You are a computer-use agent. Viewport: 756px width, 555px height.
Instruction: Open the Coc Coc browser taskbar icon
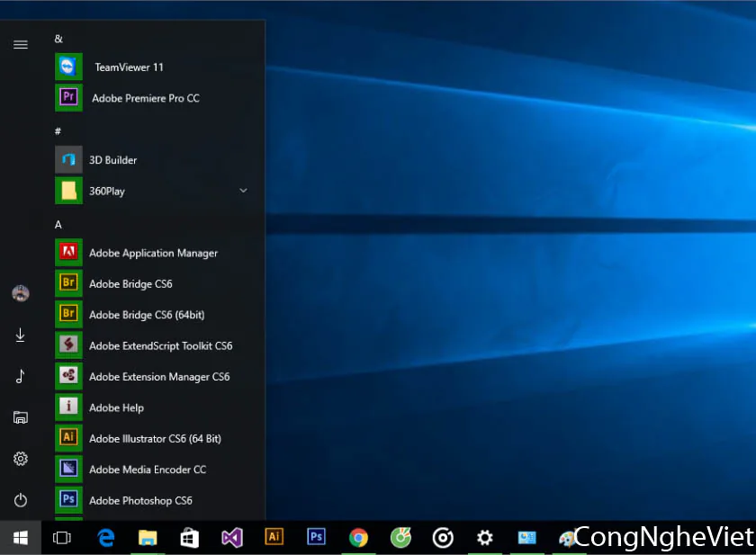pyautogui.click(x=400, y=538)
